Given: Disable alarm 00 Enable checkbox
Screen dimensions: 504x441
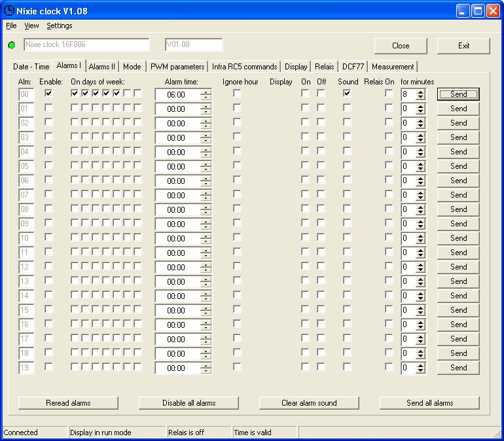Looking at the screenshot, I should point(48,93).
